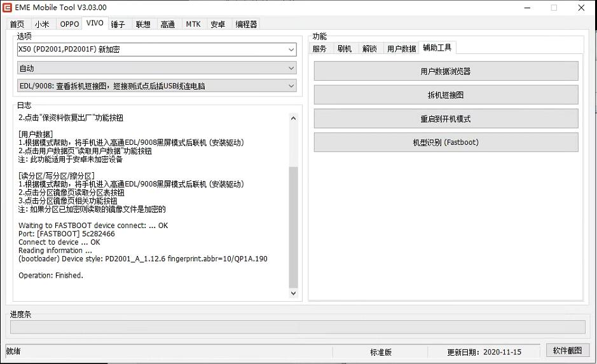The height and width of the screenshot is (364, 597).
Task: Click the bootloader Device style log line
Action: [x=143, y=259]
